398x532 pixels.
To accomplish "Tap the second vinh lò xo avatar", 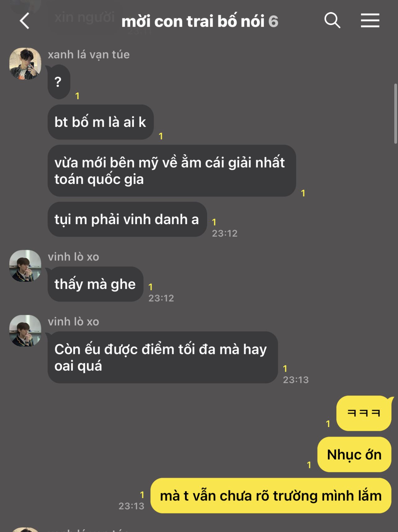I will tap(25, 331).
